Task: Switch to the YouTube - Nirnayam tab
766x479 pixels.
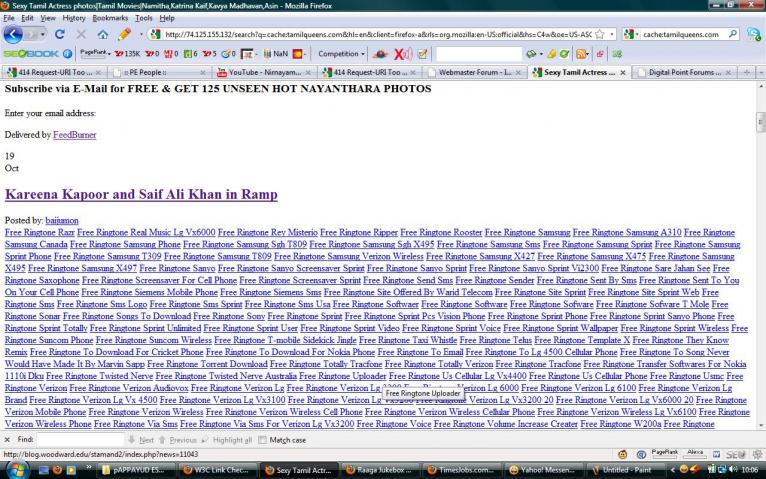Action: pos(264,72)
